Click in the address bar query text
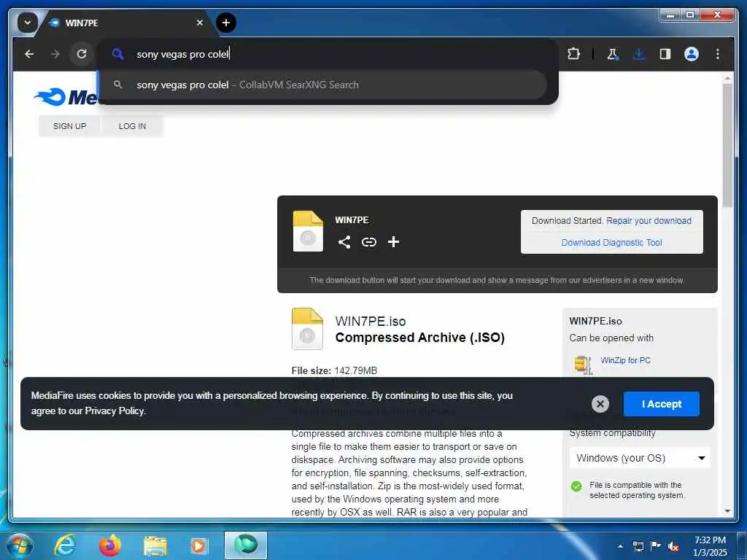747x560 pixels. [183, 54]
